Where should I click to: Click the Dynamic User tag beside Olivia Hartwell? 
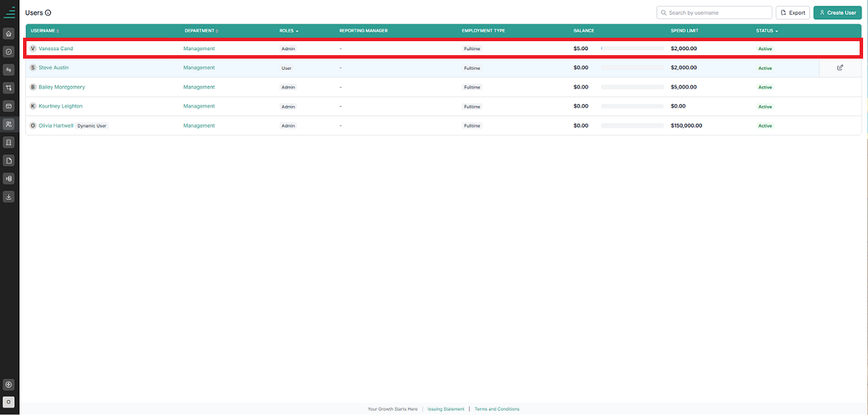[92, 126]
